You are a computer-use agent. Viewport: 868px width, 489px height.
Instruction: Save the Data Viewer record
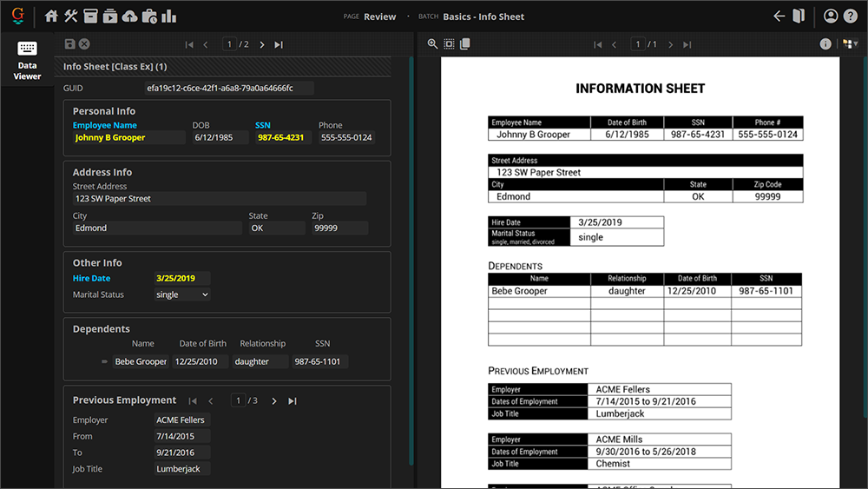69,44
